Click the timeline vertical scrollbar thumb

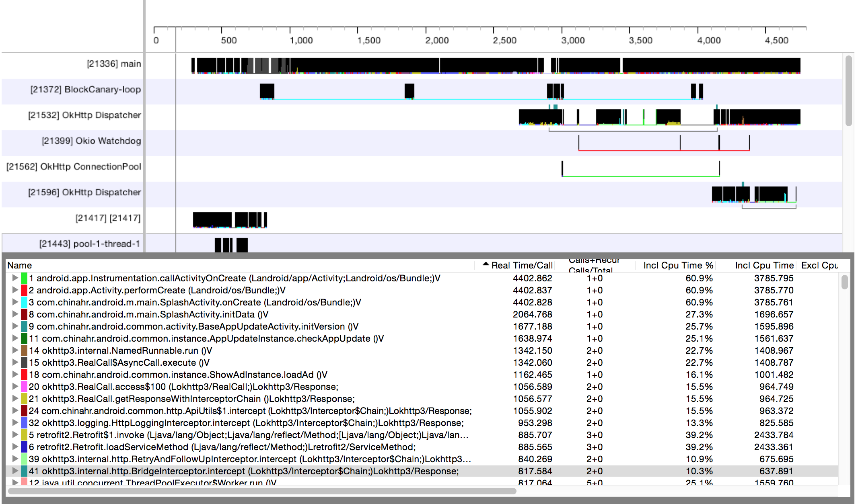pos(849,90)
